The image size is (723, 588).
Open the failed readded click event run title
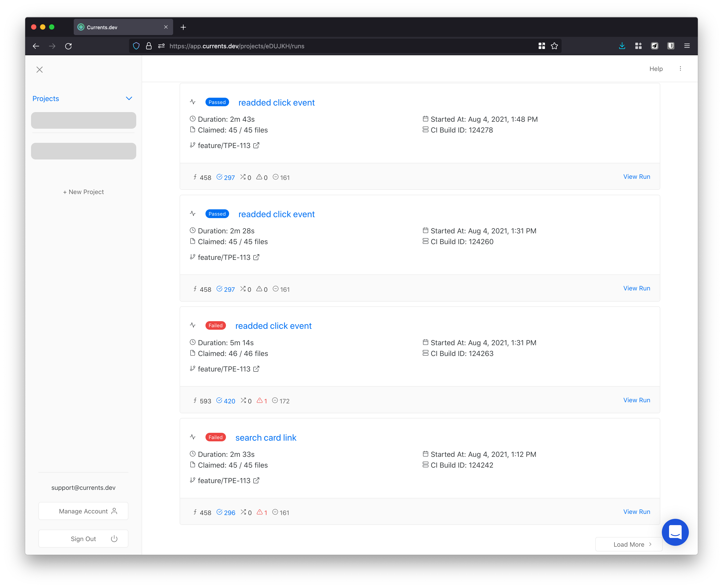pyautogui.click(x=273, y=326)
